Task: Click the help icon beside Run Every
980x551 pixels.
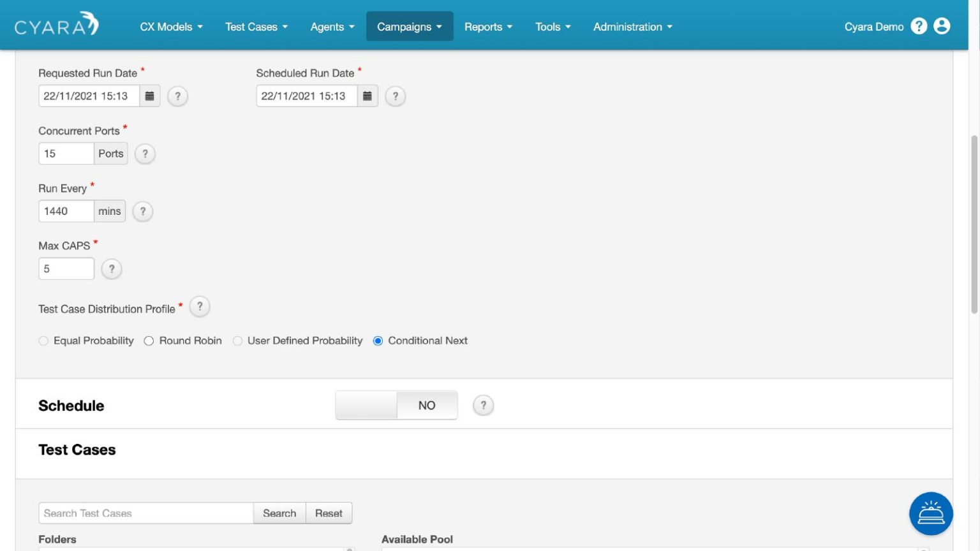Action: pos(142,211)
